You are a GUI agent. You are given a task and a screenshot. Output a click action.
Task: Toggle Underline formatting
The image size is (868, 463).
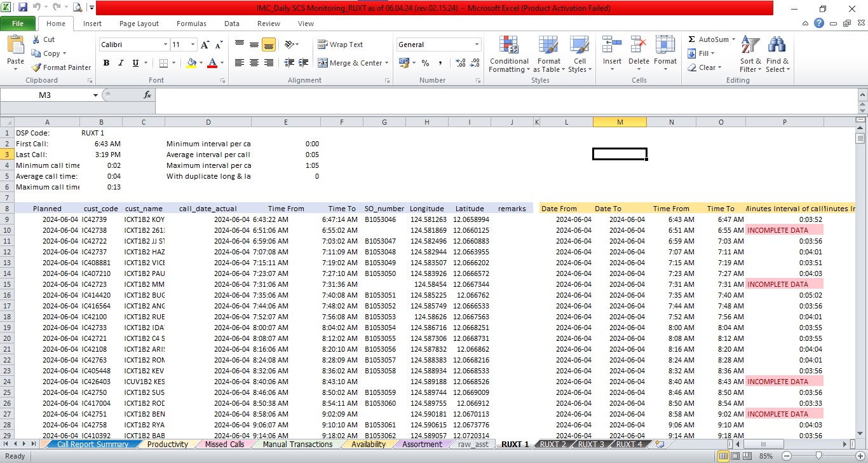click(x=135, y=63)
